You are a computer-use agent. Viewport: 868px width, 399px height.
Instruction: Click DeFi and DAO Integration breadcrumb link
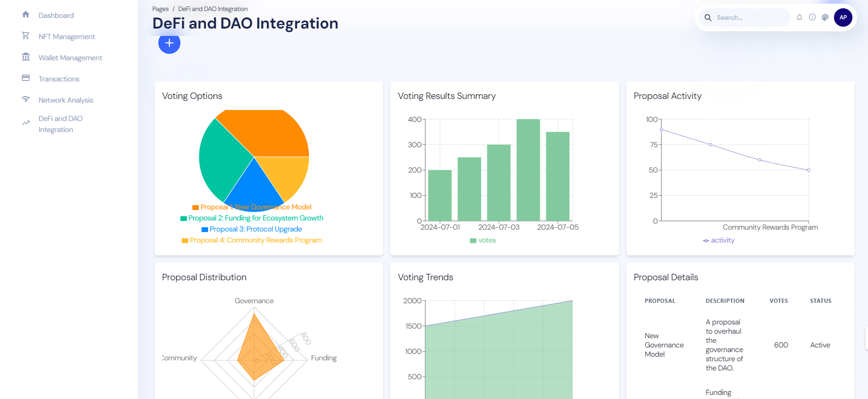213,9
